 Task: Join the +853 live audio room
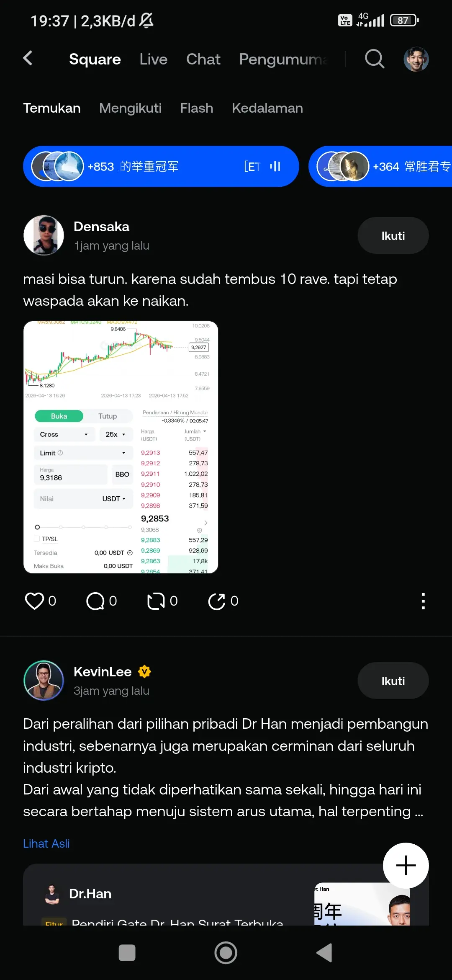161,166
